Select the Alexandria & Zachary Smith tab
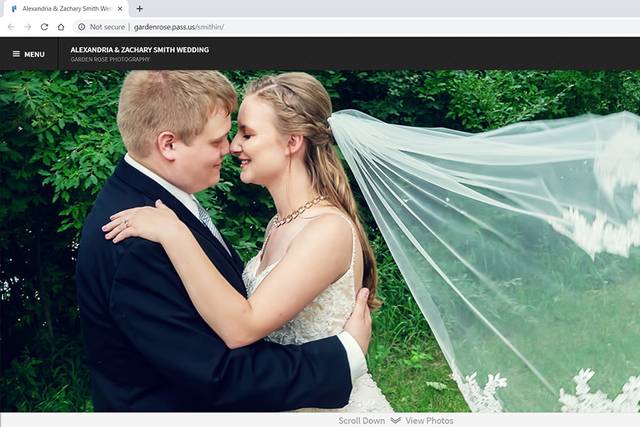The image size is (640, 427). [x=67, y=9]
